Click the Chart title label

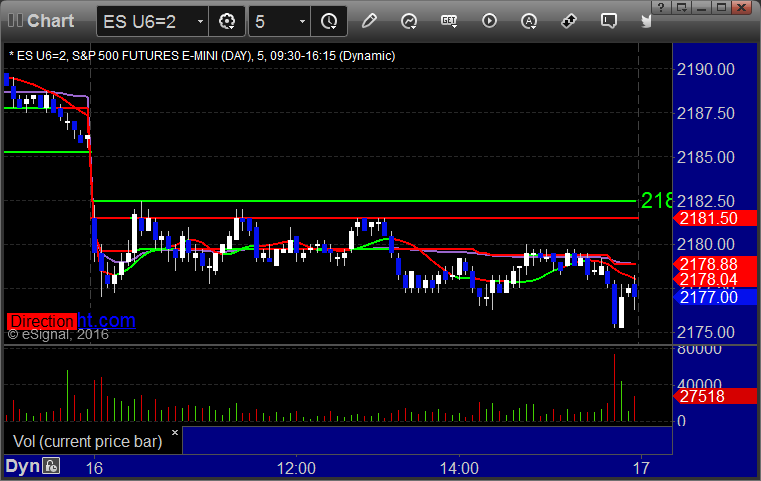[x=50, y=21]
